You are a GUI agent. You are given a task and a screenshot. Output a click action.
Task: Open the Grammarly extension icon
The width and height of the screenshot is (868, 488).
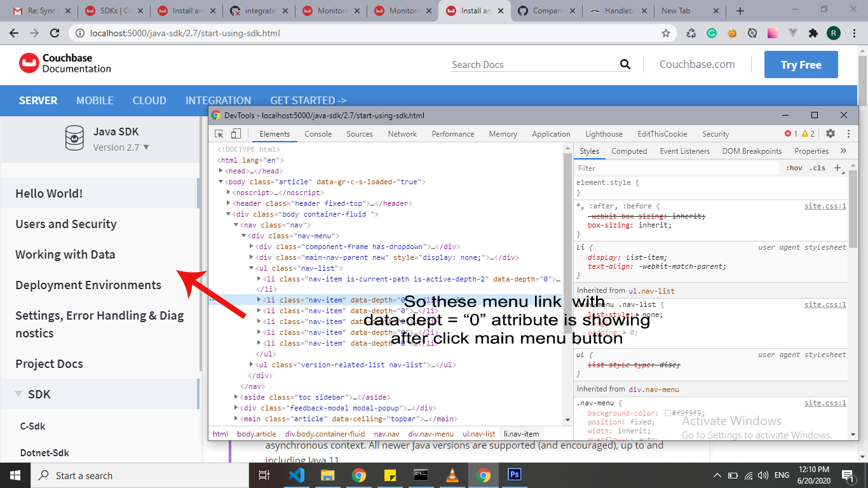[712, 33]
